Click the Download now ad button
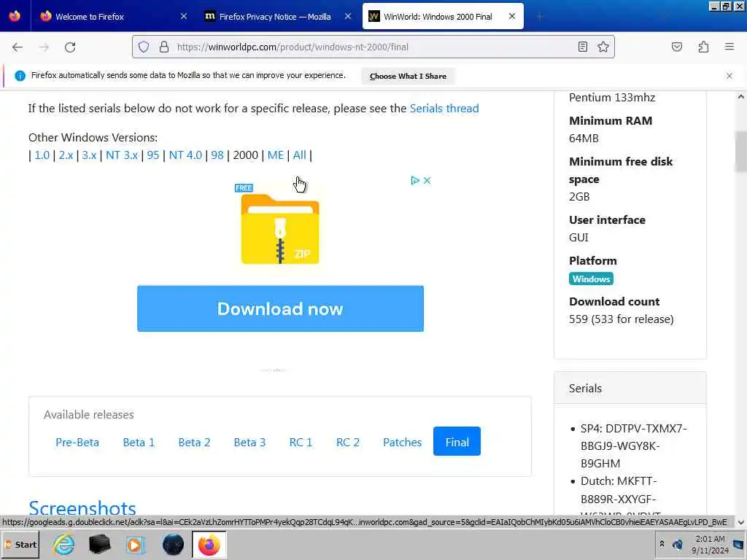Image resolution: width=747 pixels, height=560 pixels. coord(280,308)
